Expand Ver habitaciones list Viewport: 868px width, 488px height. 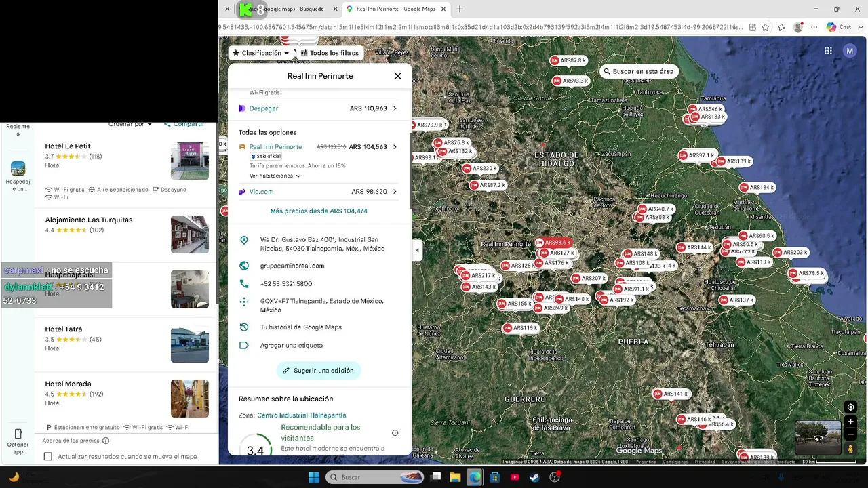275,176
